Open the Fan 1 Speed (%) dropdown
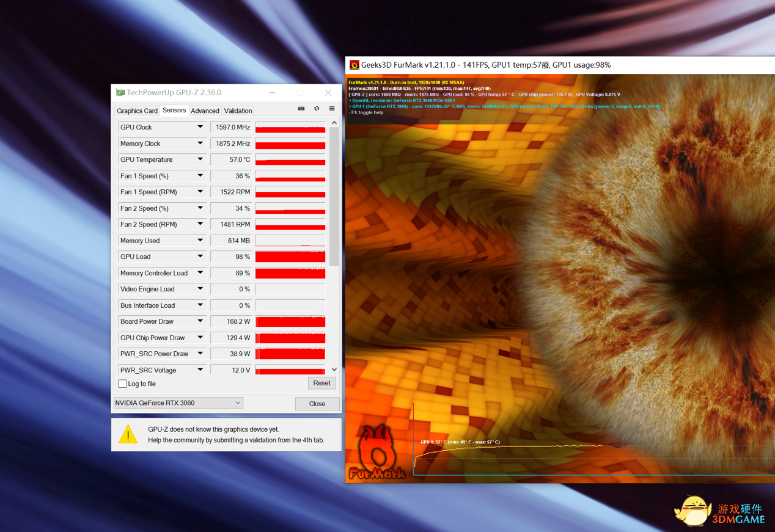Viewport: 775px width, 532px height. pos(200,176)
